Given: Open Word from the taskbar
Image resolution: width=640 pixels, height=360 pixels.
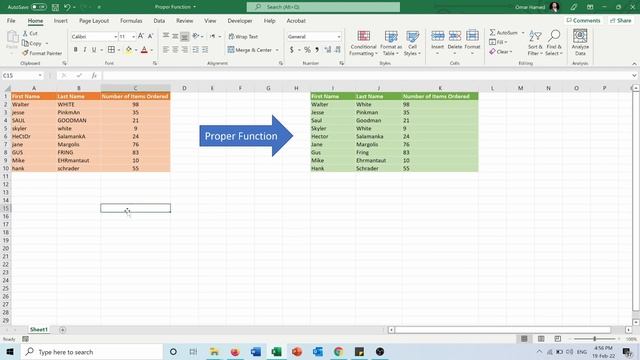Looking at the screenshot, I should click(x=256, y=351).
